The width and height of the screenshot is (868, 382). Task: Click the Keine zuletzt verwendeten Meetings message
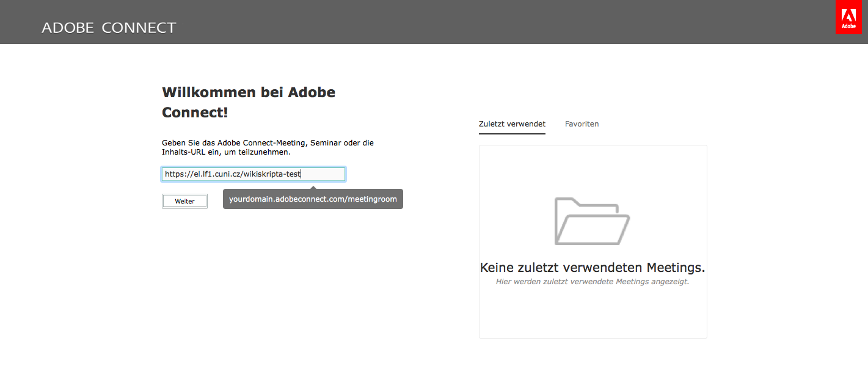592,267
